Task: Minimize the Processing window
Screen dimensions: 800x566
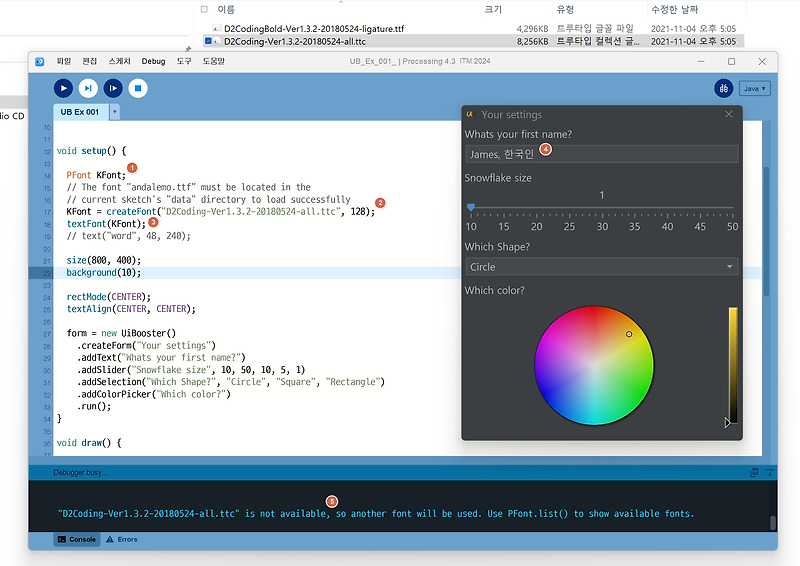Action: pyautogui.click(x=701, y=61)
